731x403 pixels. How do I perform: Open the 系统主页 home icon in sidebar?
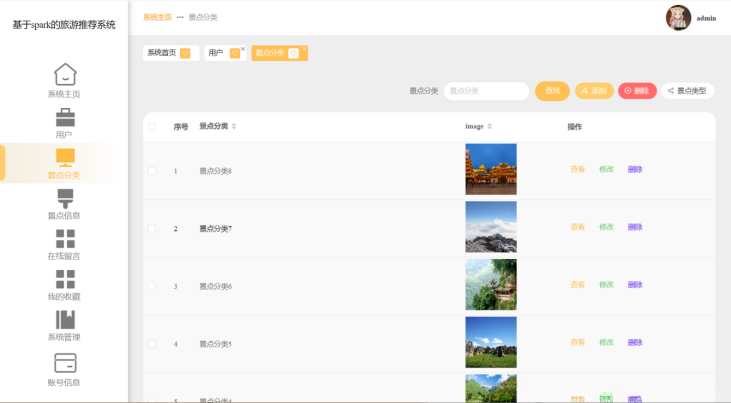(x=65, y=74)
